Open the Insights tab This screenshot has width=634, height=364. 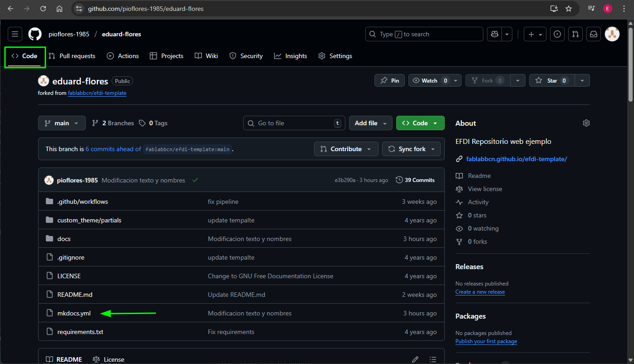[290, 56]
